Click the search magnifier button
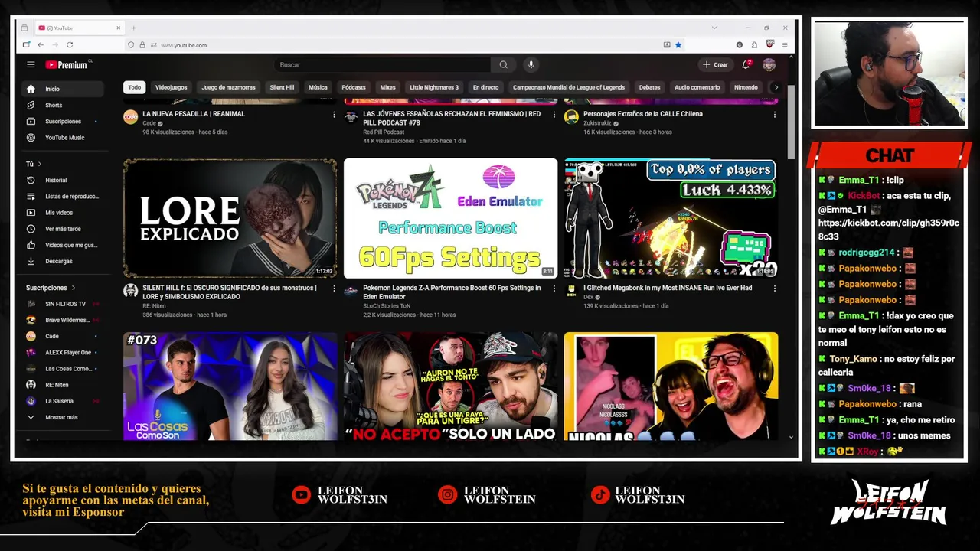This screenshot has width=980, height=551. pyautogui.click(x=503, y=65)
